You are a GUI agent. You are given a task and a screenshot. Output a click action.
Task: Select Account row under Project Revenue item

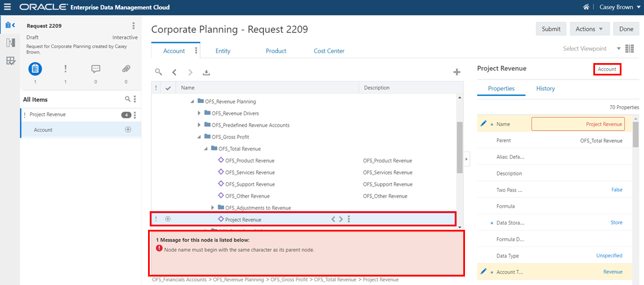click(80, 130)
